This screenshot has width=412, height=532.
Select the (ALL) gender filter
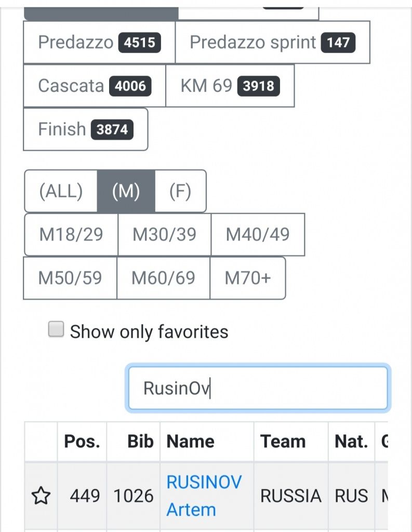click(61, 191)
